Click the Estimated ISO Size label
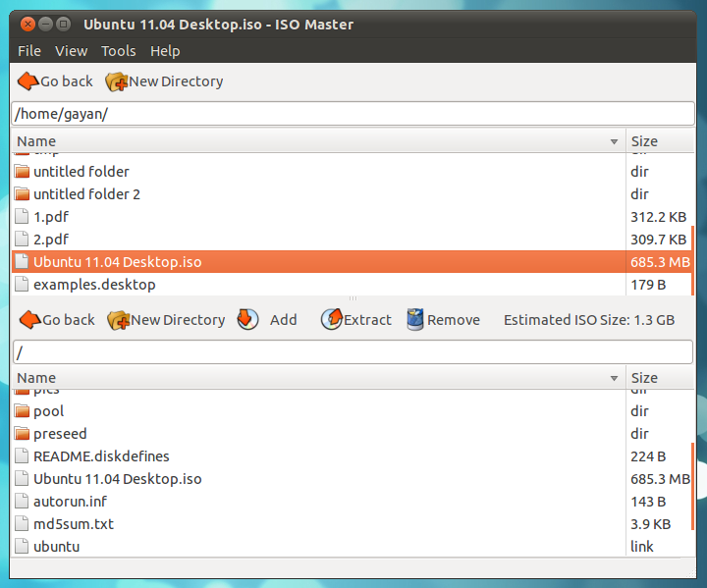 pos(589,320)
